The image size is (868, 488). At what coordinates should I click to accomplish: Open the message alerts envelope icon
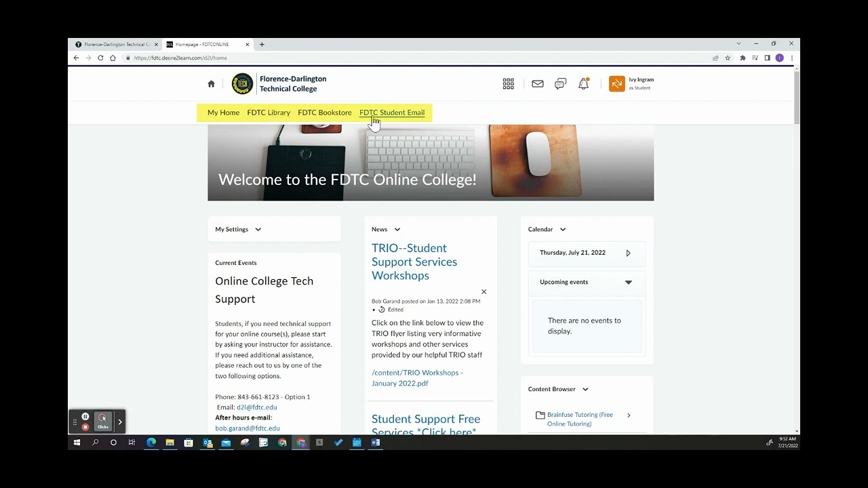click(538, 84)
